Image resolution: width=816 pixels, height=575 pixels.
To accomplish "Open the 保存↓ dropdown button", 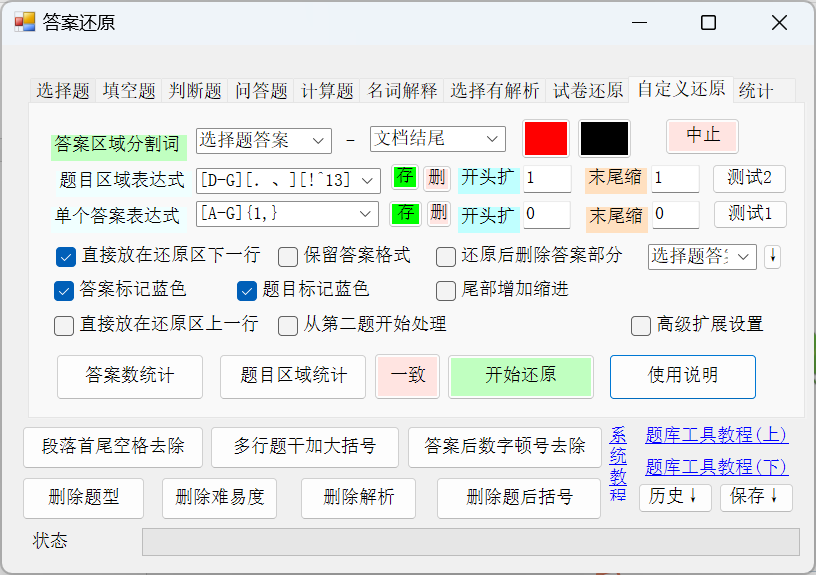I will (x=756, y=497).
